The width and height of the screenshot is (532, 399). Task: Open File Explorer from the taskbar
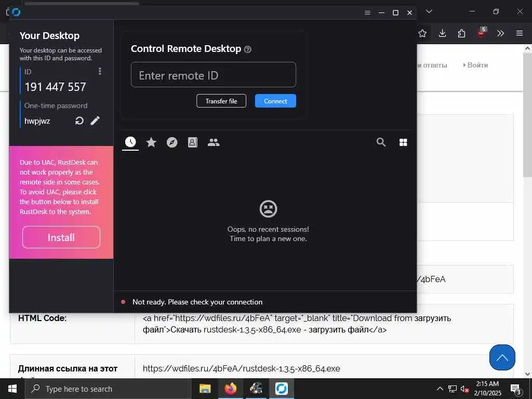[x=205, y=389]
